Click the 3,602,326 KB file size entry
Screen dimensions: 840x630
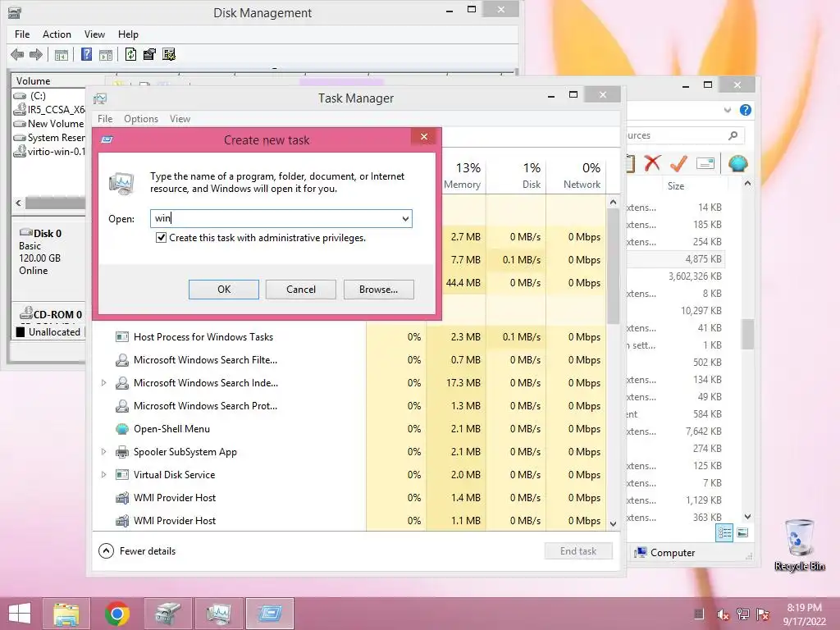pos(695,276)
